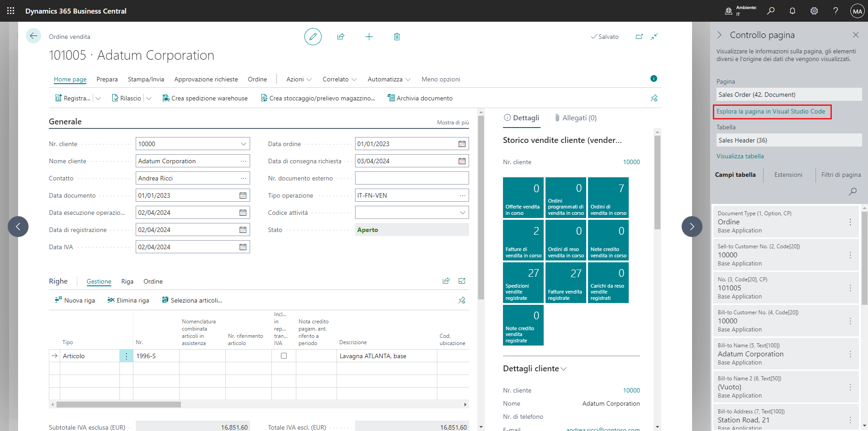The width and height of the screenshot is (868, 431).
Task: Open row options for Articolo line
Action: (x=126, y=356)
